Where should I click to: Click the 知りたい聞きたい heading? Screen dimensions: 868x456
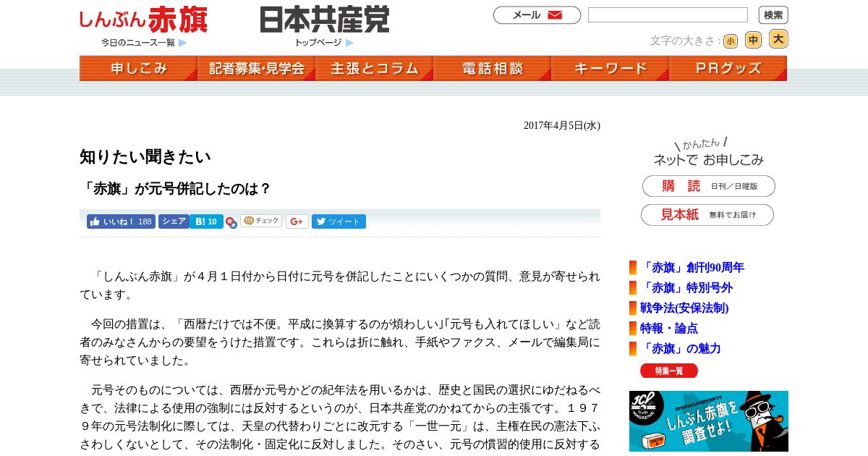click(145, 157)
